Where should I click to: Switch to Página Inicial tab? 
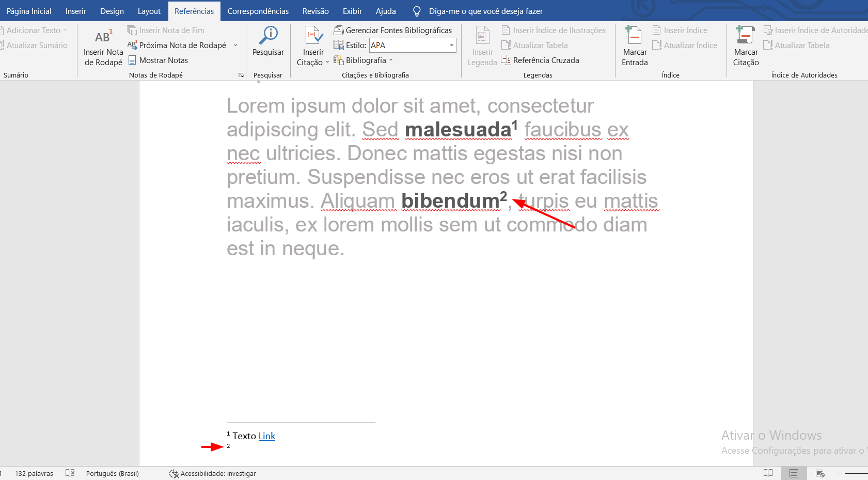pos(29,11)
